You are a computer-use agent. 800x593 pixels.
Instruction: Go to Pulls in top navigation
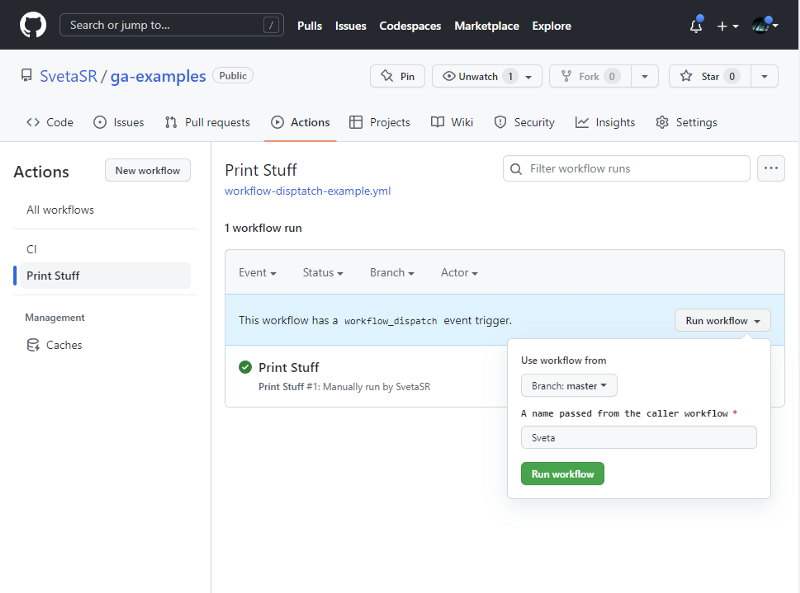pyautogui.click(x=310, y=26)
